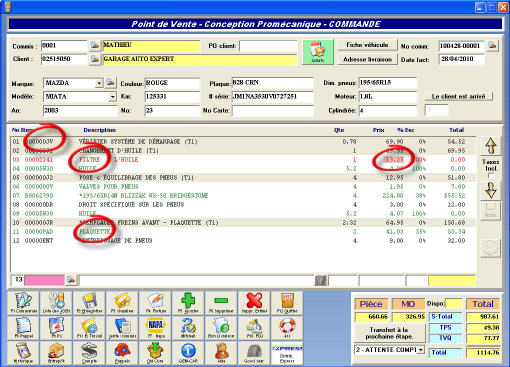Select row VALVES POUR PNEUS
The width and height of the screenshot is (510, 367).
[x=243, y=187]
